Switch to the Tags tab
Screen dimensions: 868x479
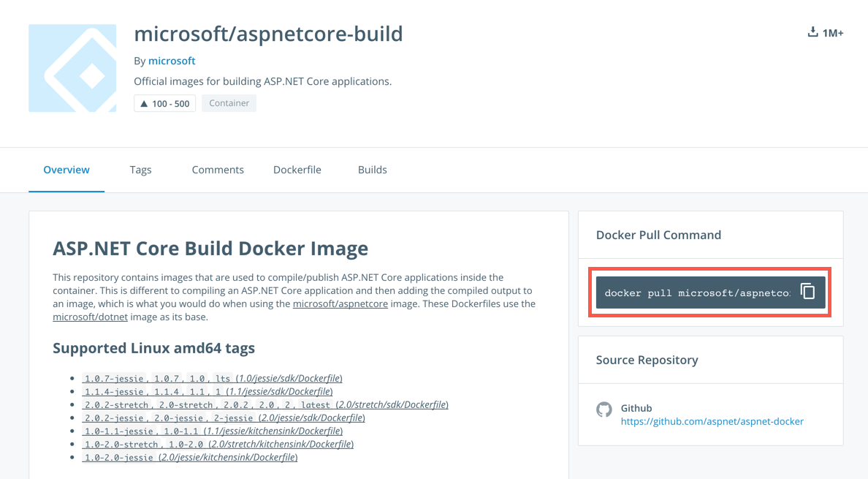(141, 170)
